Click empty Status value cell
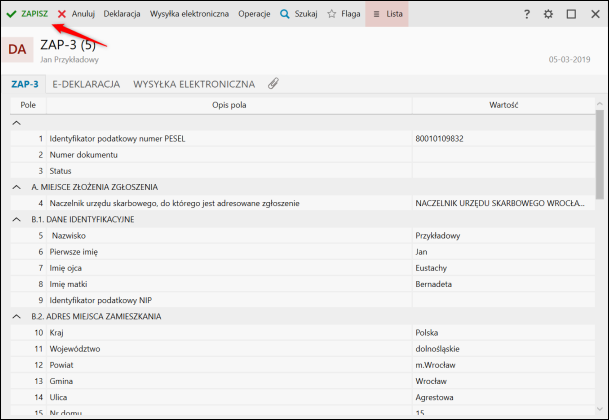 click(x=503, y=171)
